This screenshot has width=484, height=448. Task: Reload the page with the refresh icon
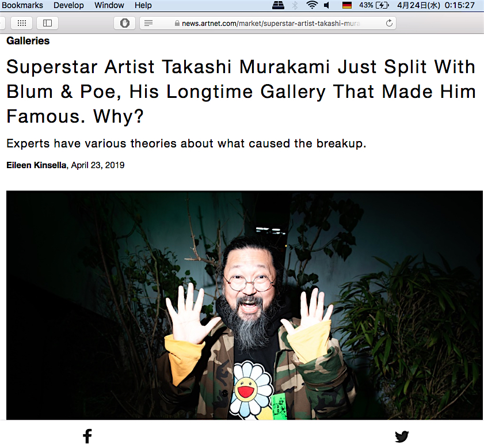pyautogui.click(x=389, y=23)
